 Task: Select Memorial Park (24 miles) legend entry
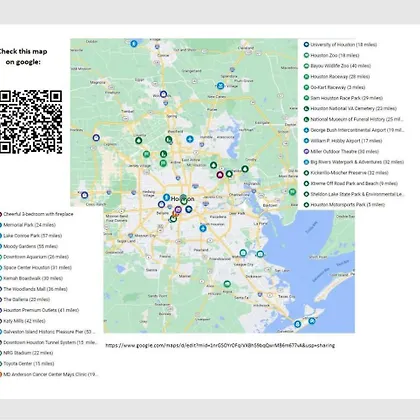pyautogui.click(x=28, y=225)
